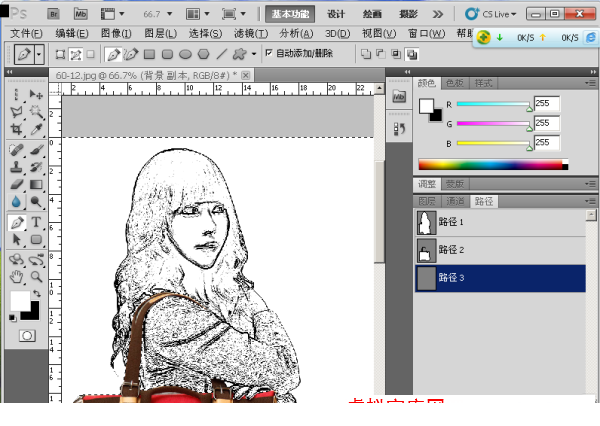Switch to Paths mode in options bar
Image resolution: width=600 pixels, height=426 pixels.
(75, 54)
